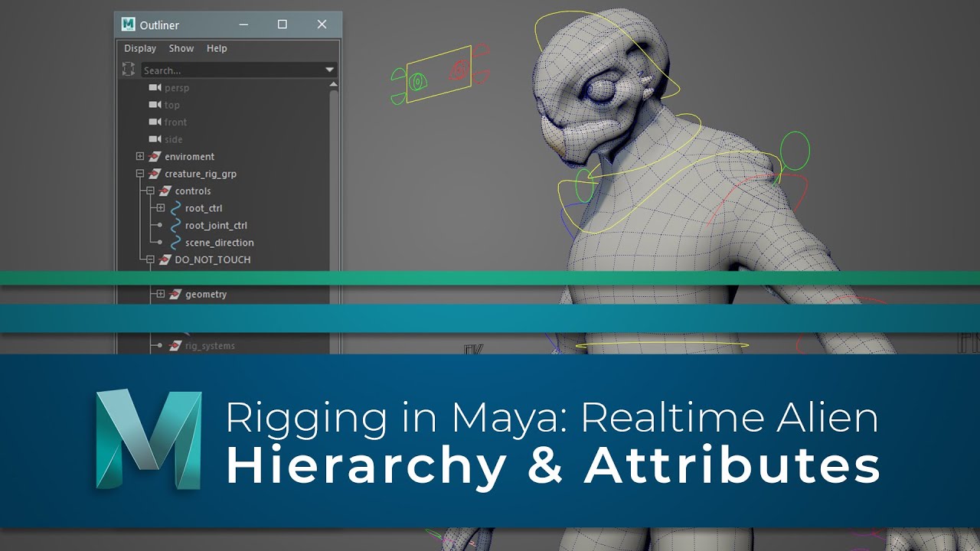Open the Display menu in Outliner

(140, 48)
